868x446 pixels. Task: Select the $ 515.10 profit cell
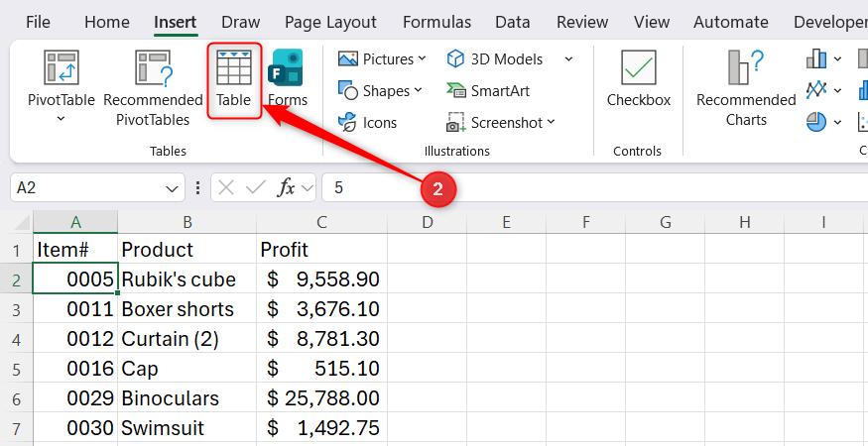click(321, 369)
